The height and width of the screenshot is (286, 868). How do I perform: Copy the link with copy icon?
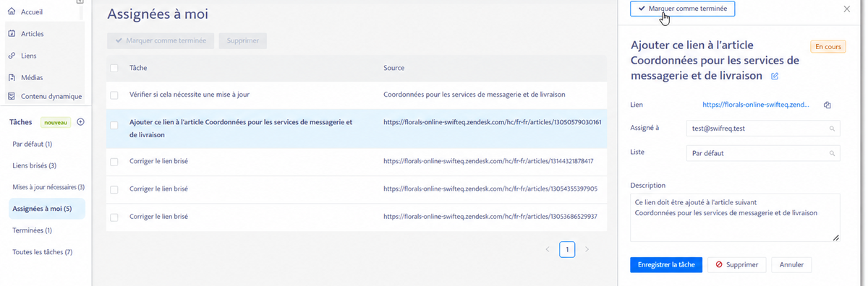pos(827,105)
